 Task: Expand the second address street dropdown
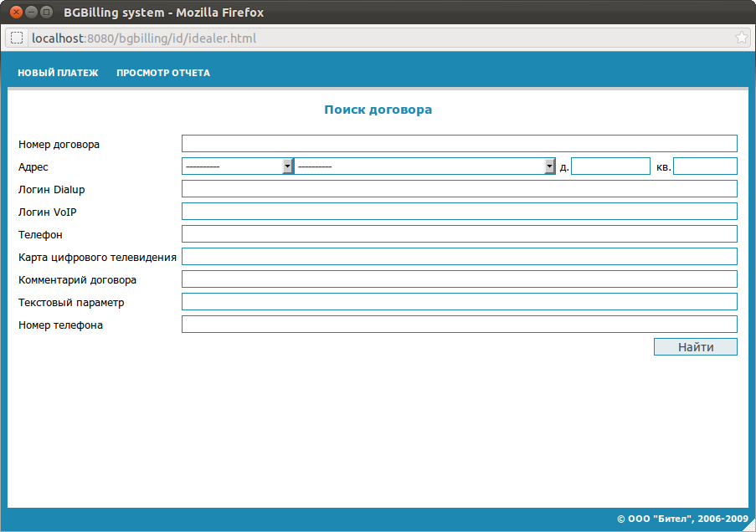pos(425,166)
